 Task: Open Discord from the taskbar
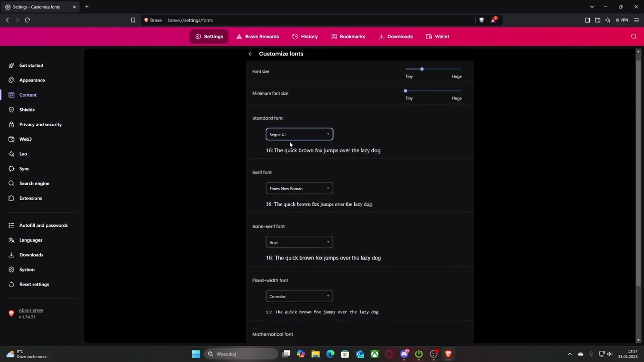404,354
